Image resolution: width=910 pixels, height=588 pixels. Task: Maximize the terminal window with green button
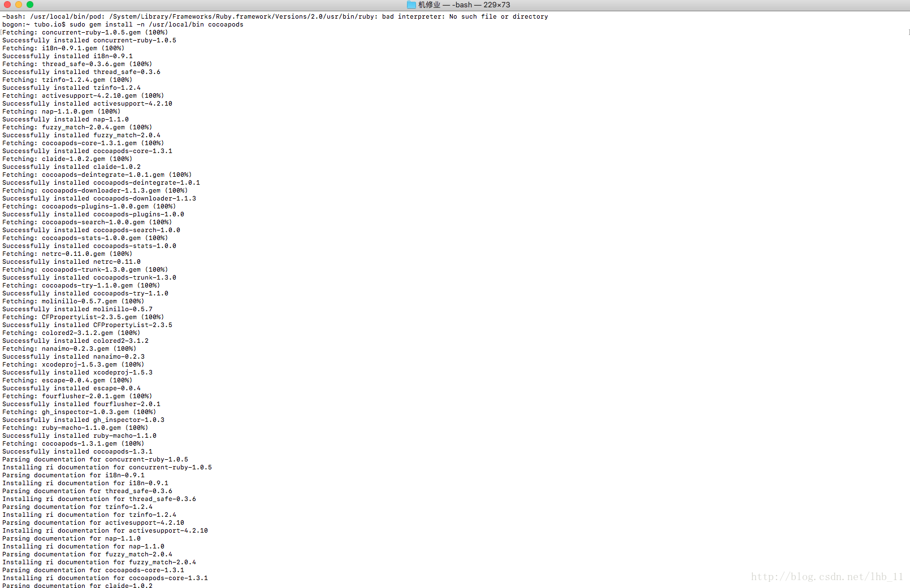point(30,5)
